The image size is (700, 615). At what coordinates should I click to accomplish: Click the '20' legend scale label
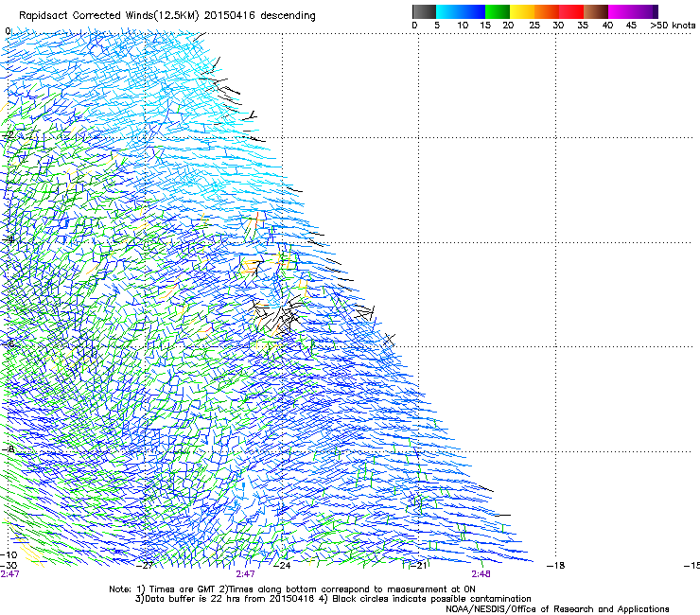[x=508, y=26]
